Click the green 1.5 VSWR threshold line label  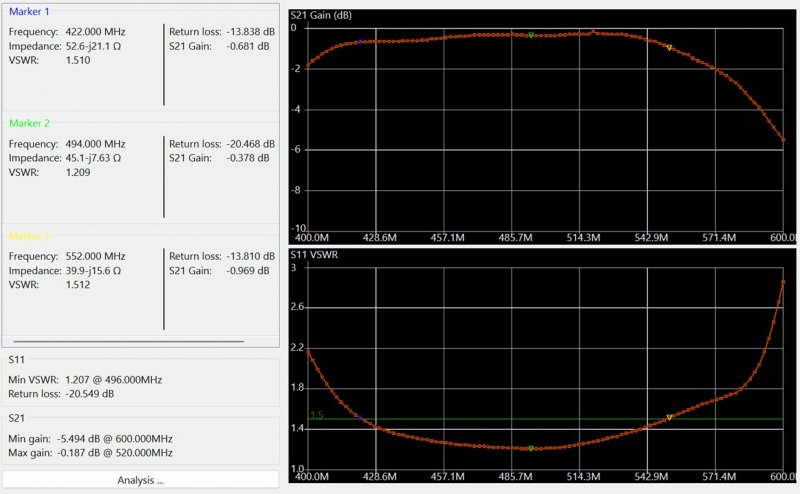(x=316, y=415)
